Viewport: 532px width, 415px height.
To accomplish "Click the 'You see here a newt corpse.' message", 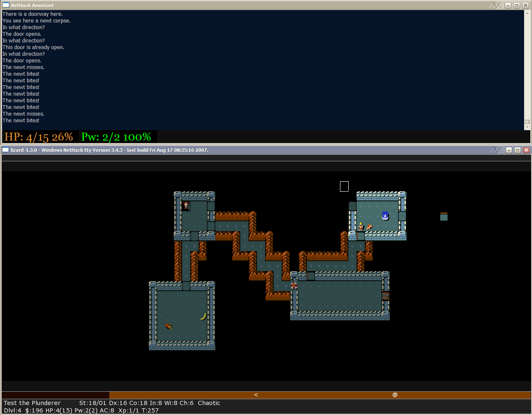I will [x=37, y=21].
